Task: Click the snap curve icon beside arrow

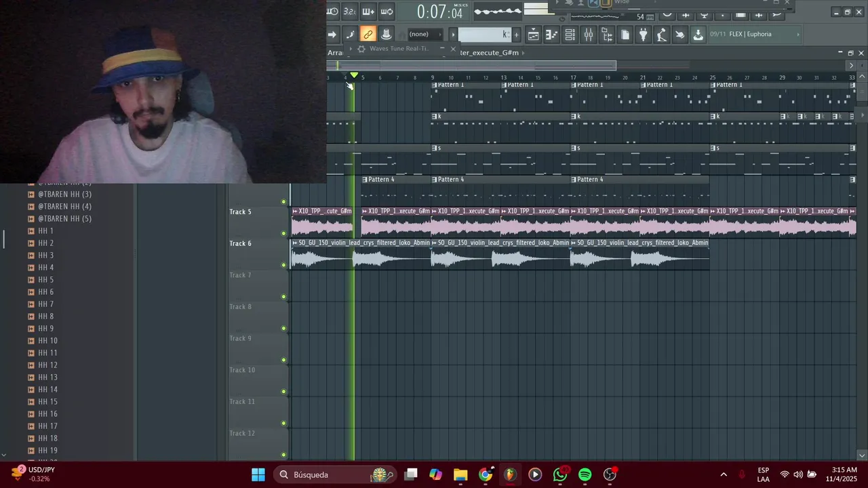Action: pyautogui.click(x=350, y=35)
